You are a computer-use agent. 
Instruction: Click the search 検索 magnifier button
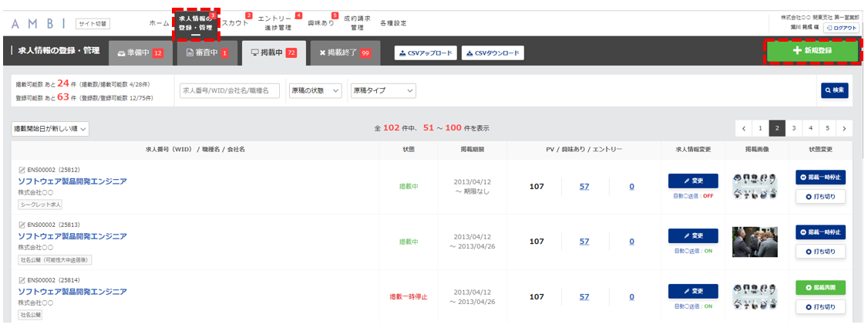click(x=834, y=90)
